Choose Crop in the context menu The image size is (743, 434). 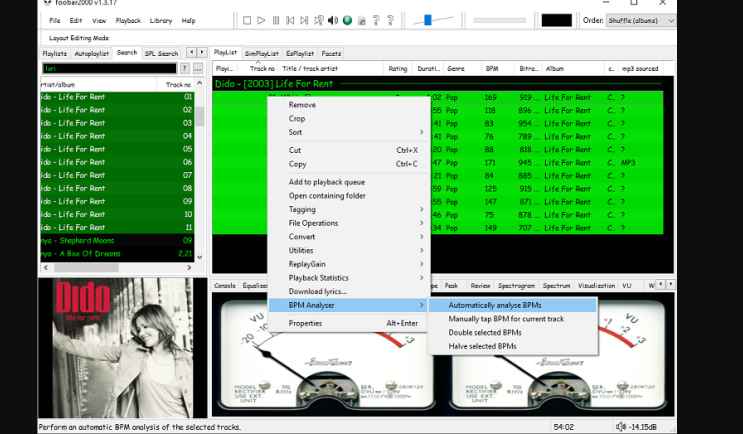[x=350, y=118]
